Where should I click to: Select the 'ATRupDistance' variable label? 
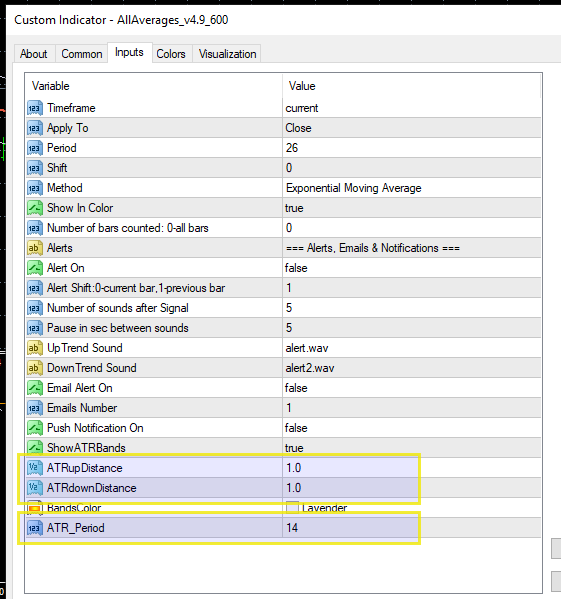[x=85, y=468]
